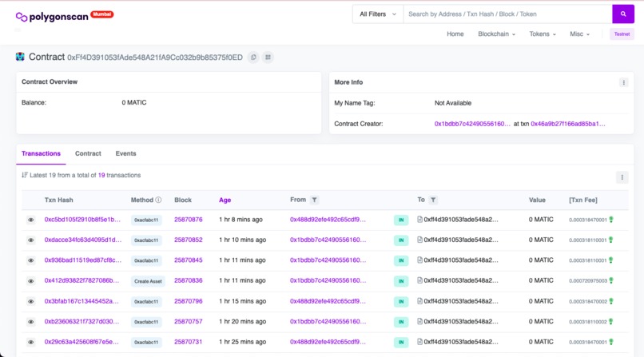Switch to the Transactions tab

41,153
